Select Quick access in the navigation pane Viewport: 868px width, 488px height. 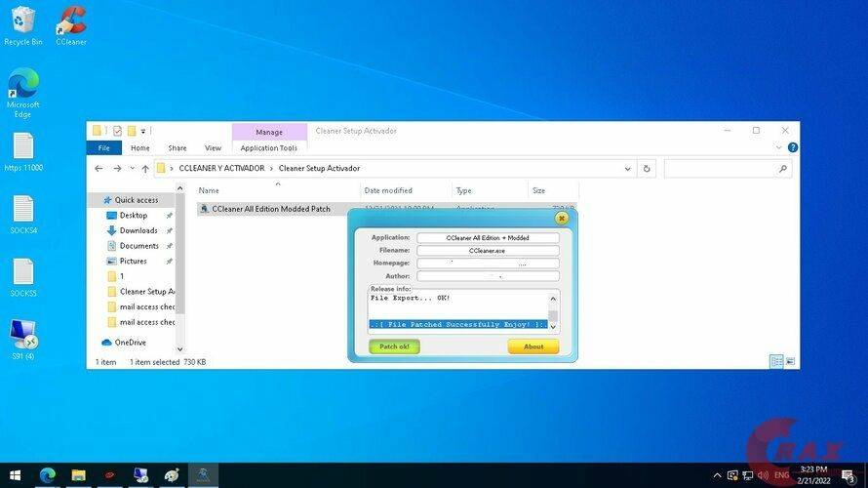(137, 200)
